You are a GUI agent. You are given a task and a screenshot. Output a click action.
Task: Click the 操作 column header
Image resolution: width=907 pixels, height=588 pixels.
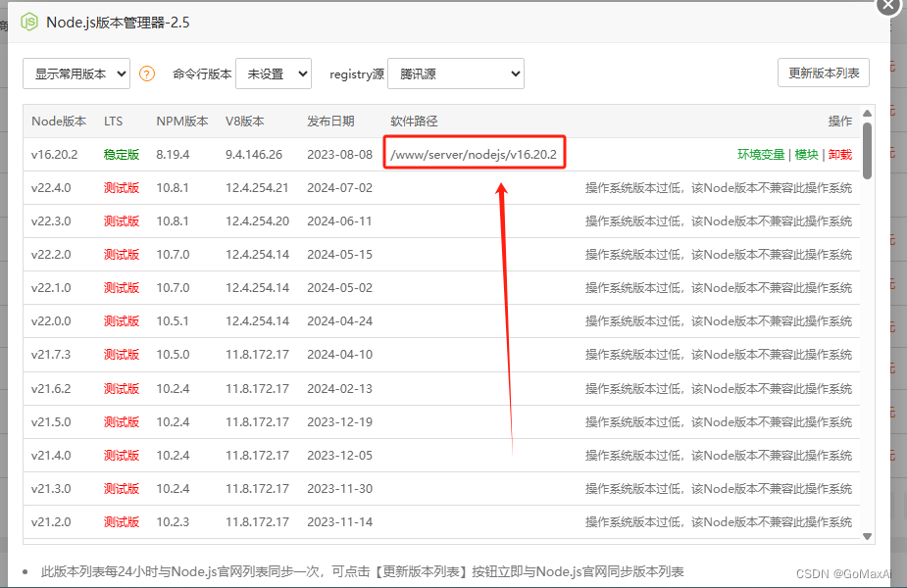click(840, 122)
